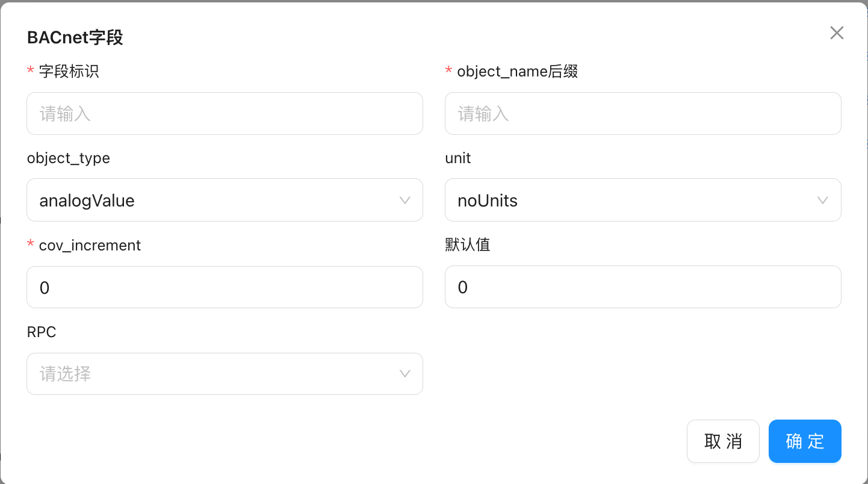Click the cov_increment label text
The width and height of the screenshot is (868, 484).
click(90, 246)
